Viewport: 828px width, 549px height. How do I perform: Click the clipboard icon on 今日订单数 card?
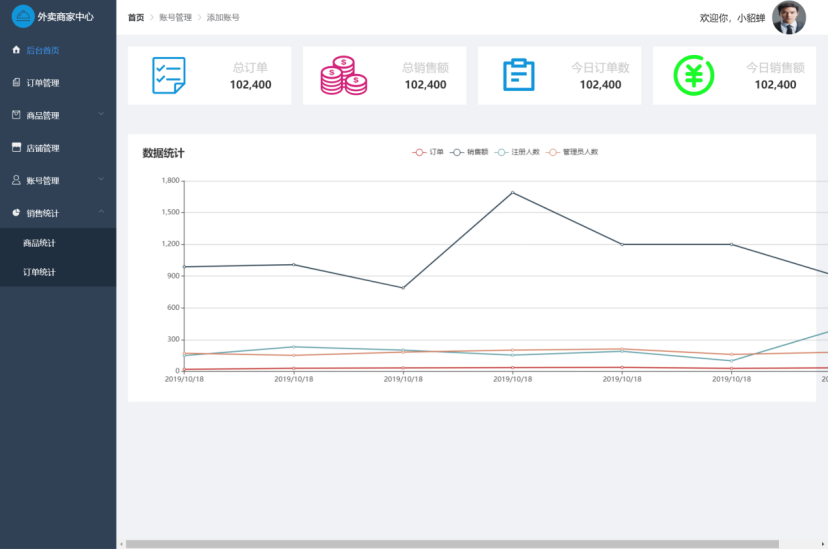(x=518, y=76)
